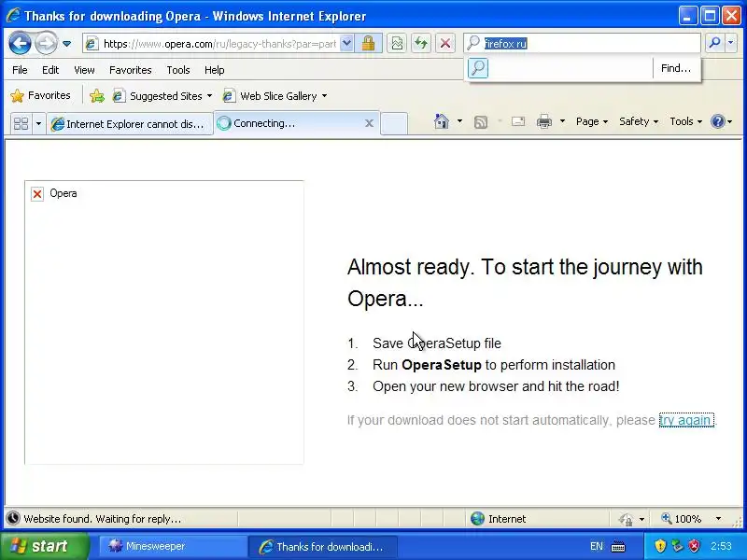The height and width of the screenshot is (560, 747).
Task: Click the clock showing 2:53
Action: [721, 546]
